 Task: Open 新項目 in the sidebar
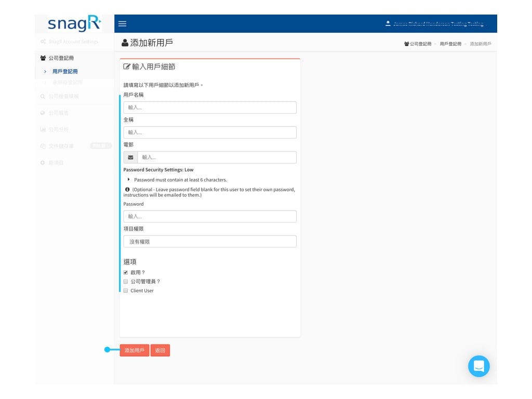56,163
